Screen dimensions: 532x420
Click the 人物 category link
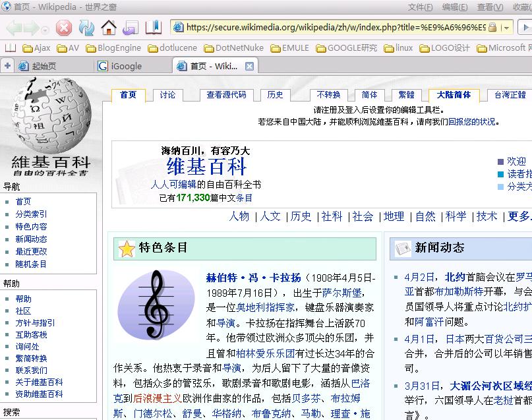pyautogui.click(x=239, y=216)
